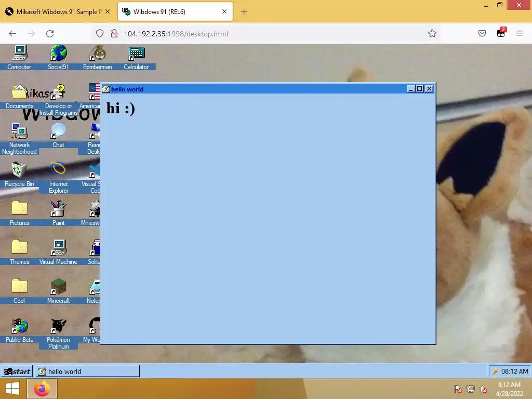Open the Pocket save icon
Image resolution: width=532 pixels, height=399 pixels.
point(482,34)
